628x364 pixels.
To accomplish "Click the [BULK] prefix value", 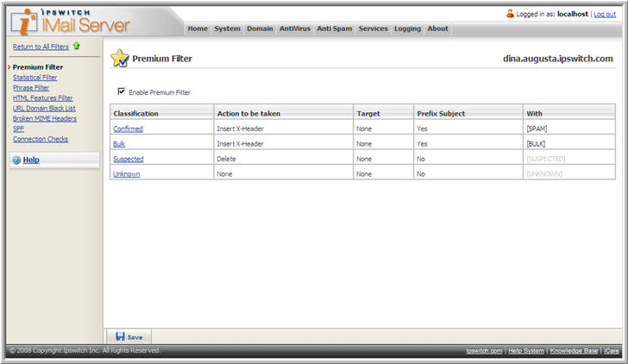I will tap(536, 144).
